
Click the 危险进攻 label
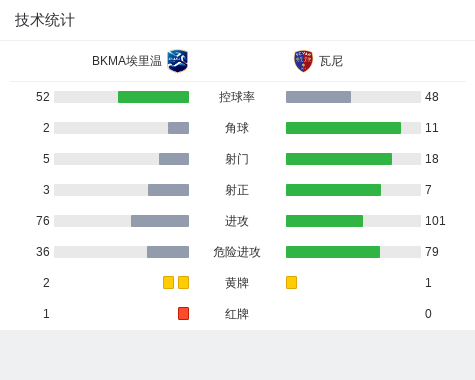[x=237, y=252]
